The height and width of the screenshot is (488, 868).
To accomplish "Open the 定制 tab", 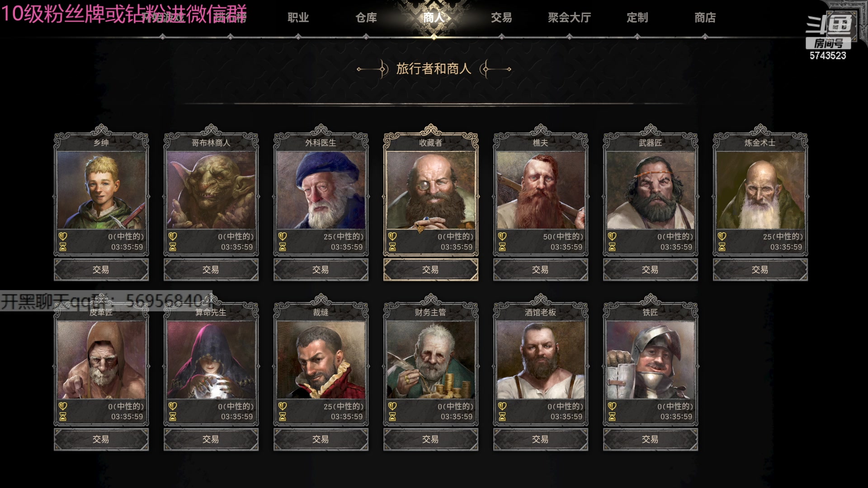I will 637,18.
